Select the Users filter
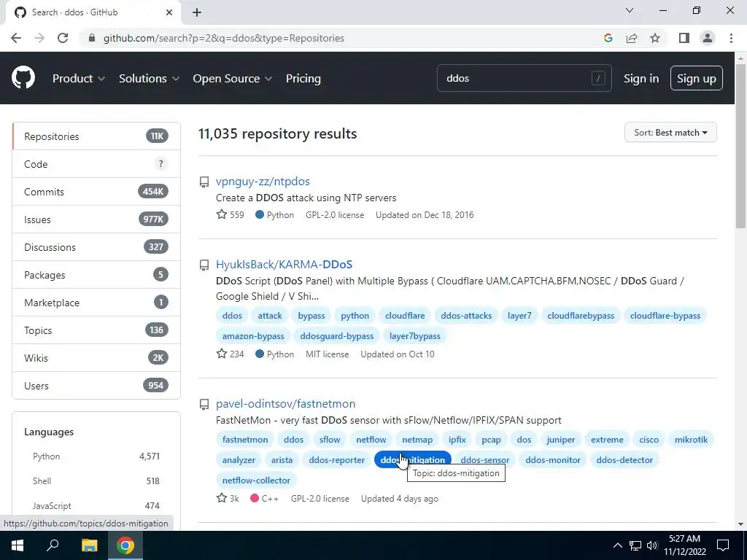 (x=96, y=385)
